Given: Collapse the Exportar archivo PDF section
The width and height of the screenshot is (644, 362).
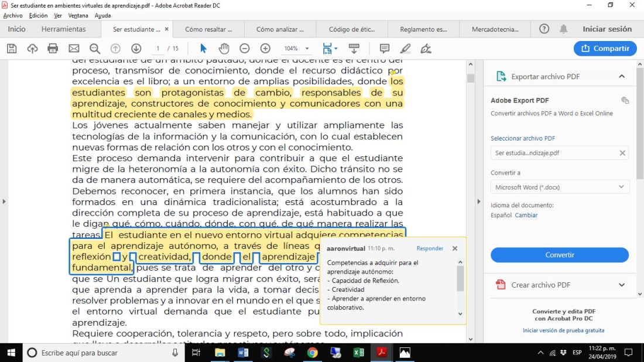Looking at the screenshot, I should [621, 76].
